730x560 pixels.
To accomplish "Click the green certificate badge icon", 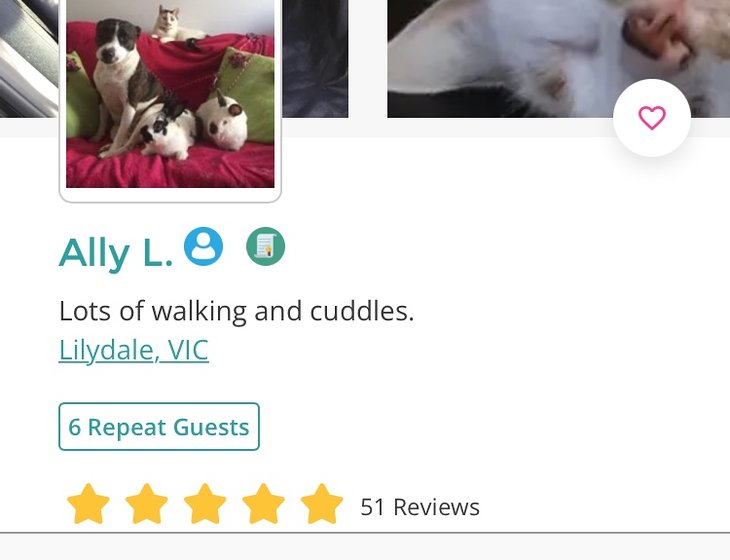I will click(265, 246).
